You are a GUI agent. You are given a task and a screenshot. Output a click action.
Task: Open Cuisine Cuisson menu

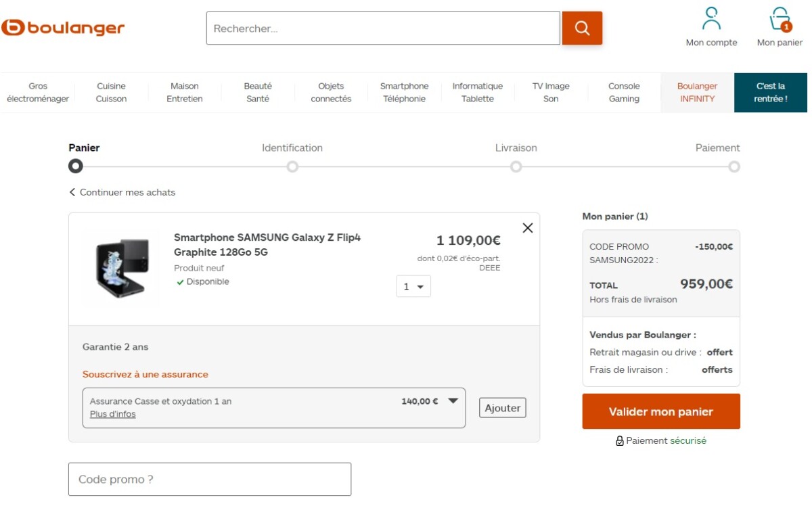(x=111, y=93)
